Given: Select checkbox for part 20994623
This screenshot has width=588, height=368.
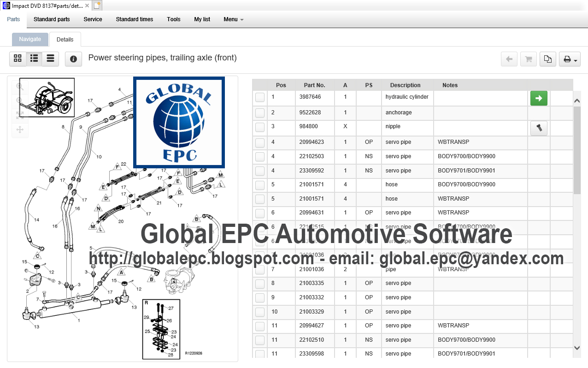Looking at the screenshot, I should click(x=260, y=142).
